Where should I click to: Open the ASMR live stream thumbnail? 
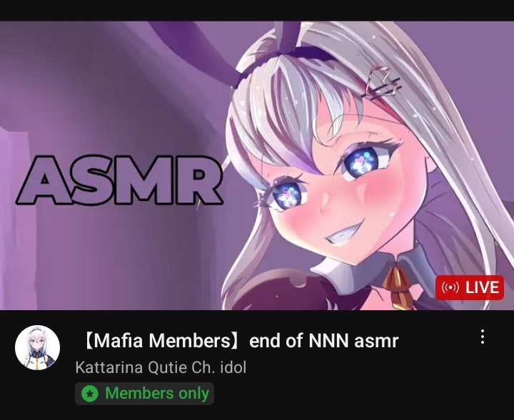pos(257,165)
